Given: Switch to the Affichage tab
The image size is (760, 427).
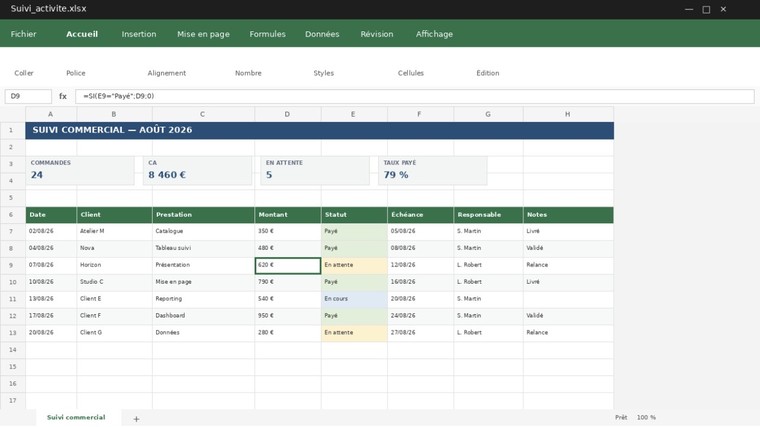Looking at the screenshot, I should 434,34.
